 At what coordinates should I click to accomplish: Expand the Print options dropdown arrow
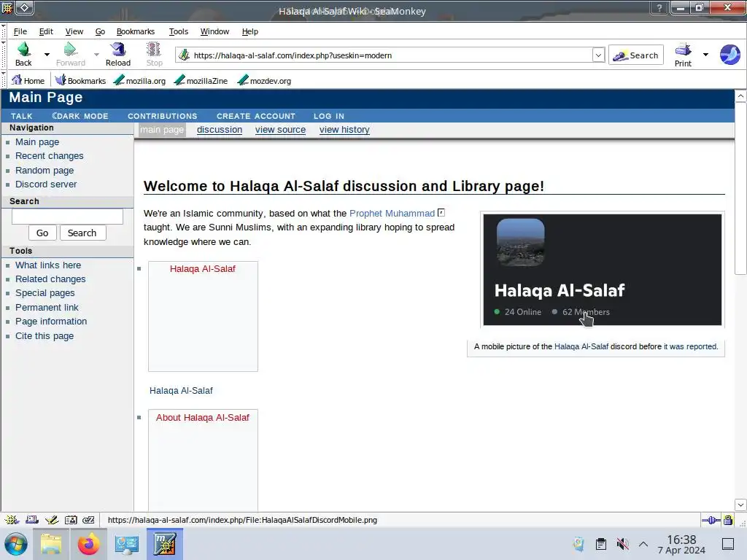(x=705, y=54)
